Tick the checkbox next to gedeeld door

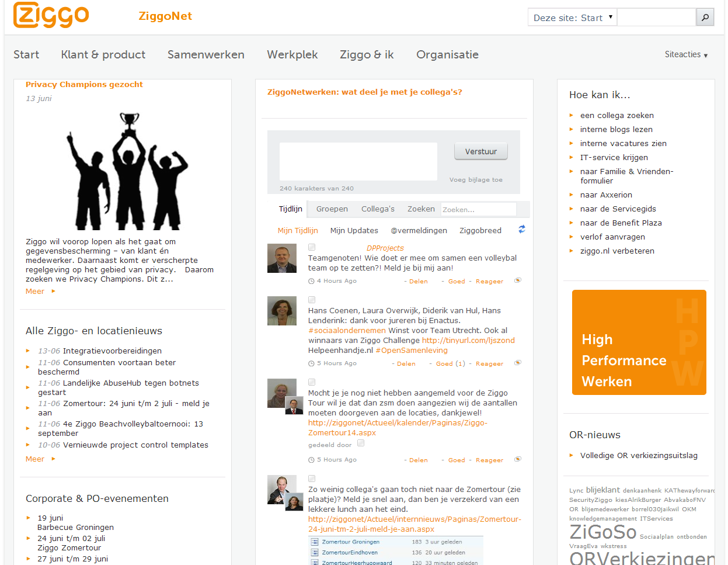(361, 443)
